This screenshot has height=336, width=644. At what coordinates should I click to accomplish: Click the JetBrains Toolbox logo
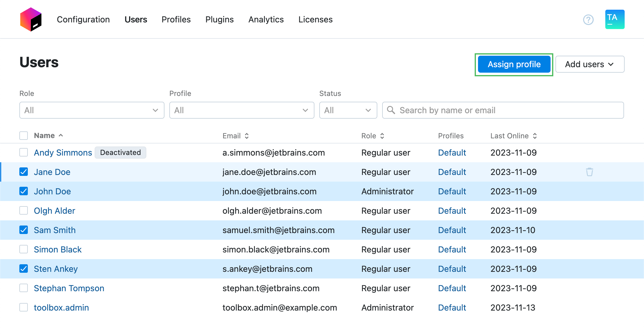pyautogui.click(x=31, y=19)
